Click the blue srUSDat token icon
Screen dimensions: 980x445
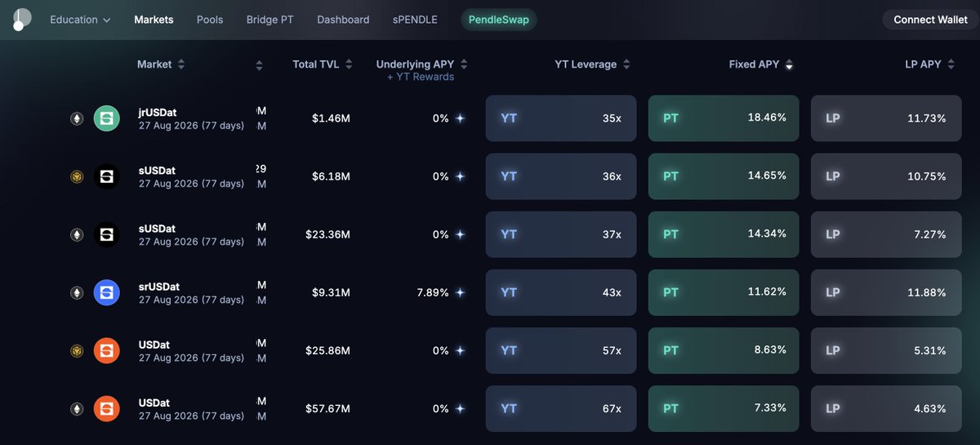(x=107, y=292)
